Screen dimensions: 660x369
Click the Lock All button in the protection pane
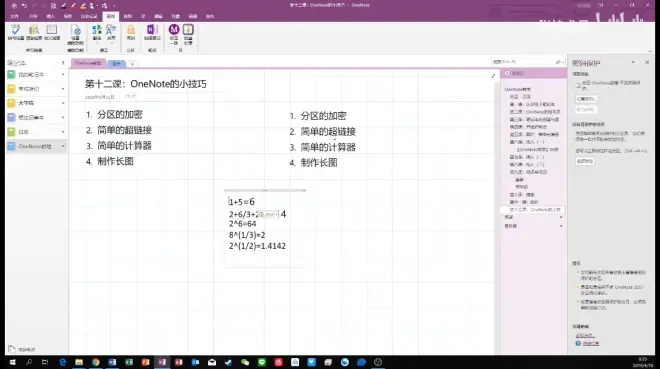(x=585, y=161)
